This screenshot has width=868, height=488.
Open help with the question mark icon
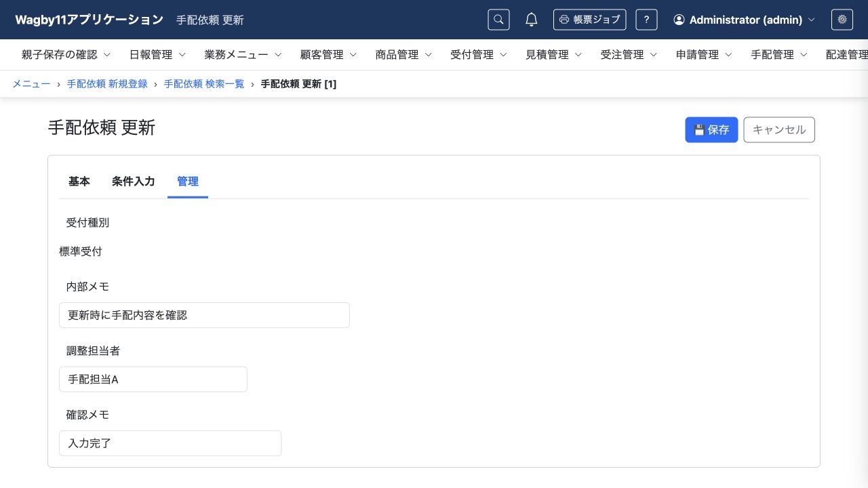[x=646, y=20]
